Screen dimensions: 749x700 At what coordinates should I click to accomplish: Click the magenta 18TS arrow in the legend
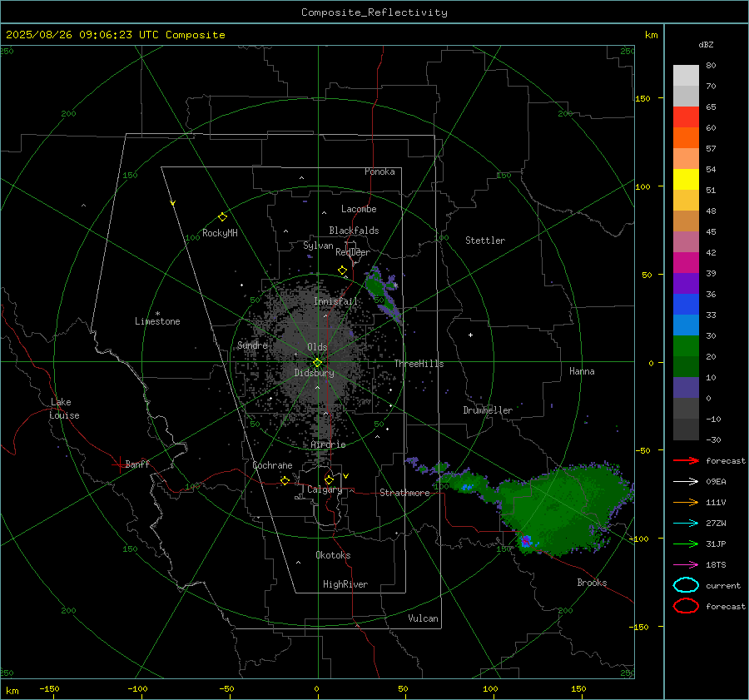(x=686, y=565)
